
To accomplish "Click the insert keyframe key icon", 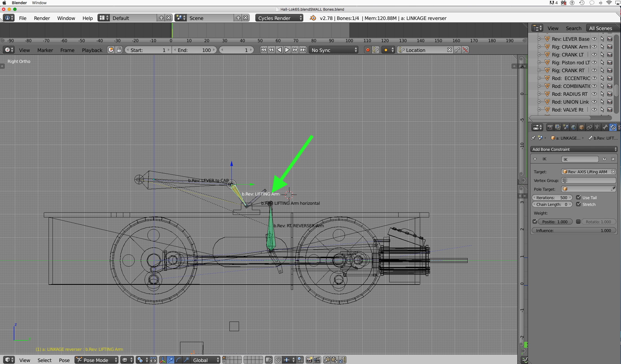I will [458, 50].
